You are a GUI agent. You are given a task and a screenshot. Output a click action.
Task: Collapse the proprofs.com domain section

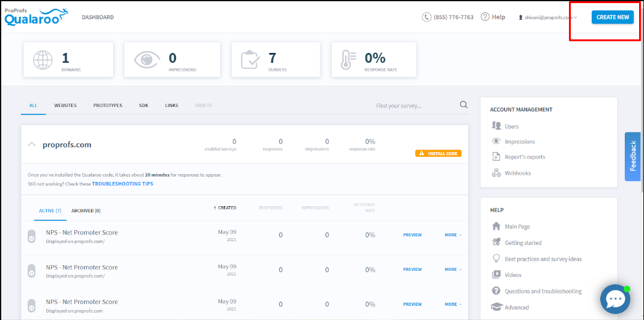pos(31,145)
